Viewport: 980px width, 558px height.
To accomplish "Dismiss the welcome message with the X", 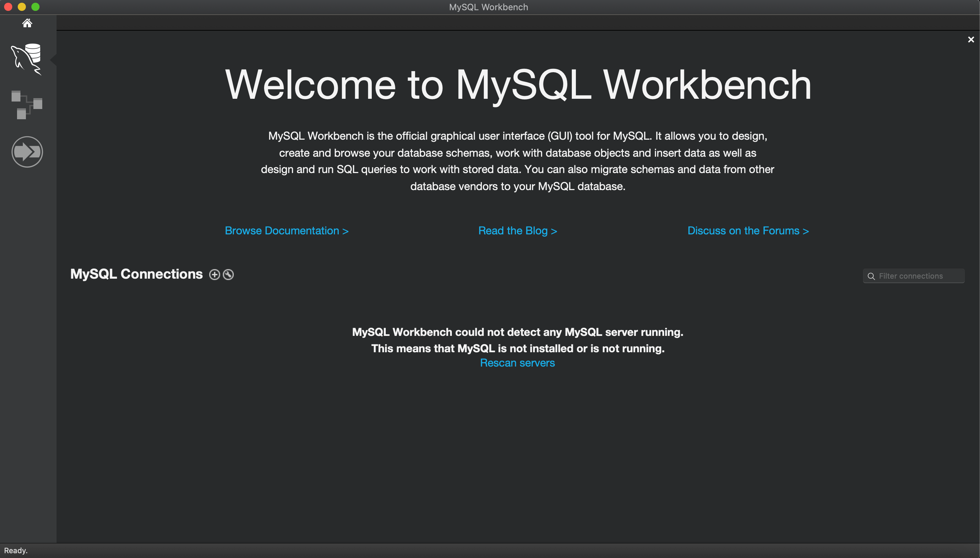I will tap(971, 40).
